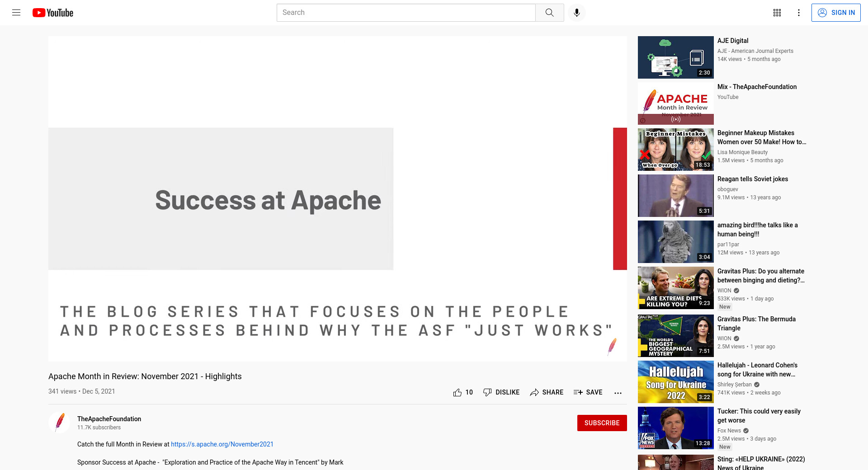This screenshot has width=868, height=470.
Task: Open Reagan tells Soviet jokes title
Action: (753, 179)
